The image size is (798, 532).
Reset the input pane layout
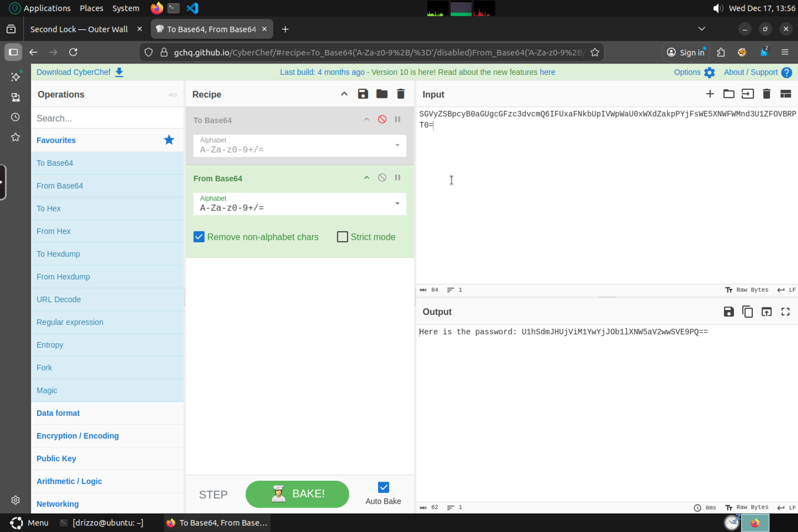point(786,94)
